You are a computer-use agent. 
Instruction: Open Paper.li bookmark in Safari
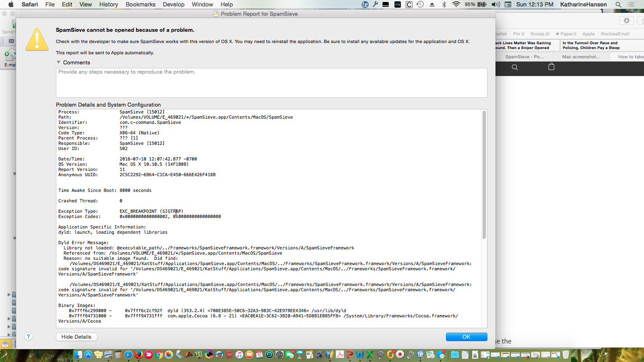566,34
